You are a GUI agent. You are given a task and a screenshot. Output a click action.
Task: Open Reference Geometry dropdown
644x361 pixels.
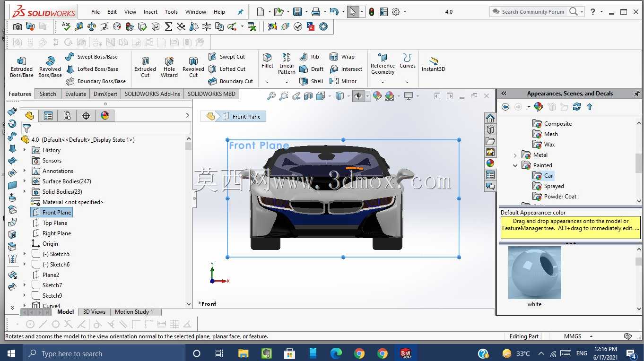tap(383, 82)
